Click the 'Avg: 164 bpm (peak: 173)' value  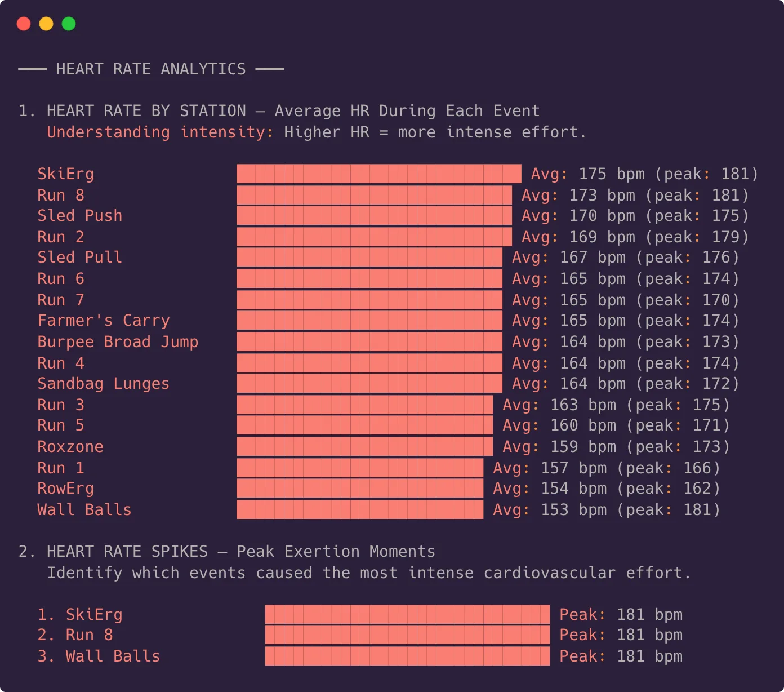(x=626, y=342)
